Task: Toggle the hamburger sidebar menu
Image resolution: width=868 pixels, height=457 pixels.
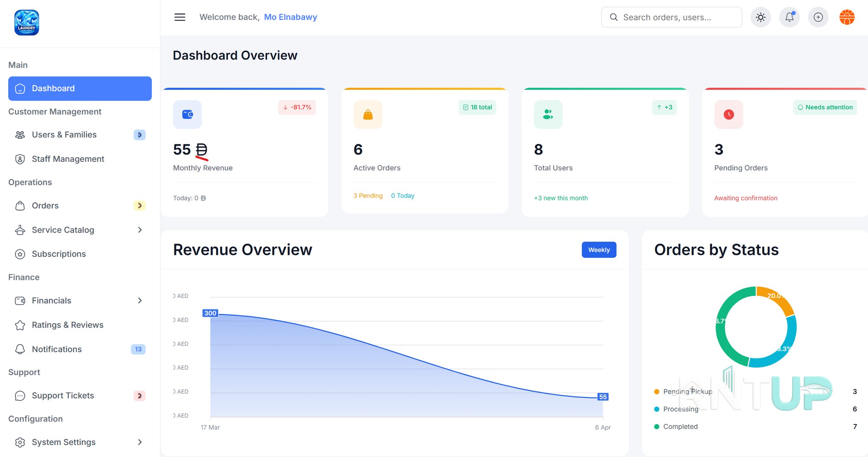Action: (x=180, y=17)
